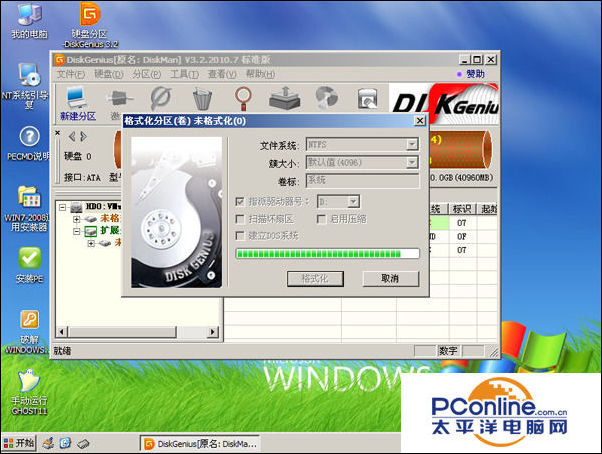Enable the 扫描坏扇区 checkbox
This screenshot has width=602, height=454.
[239, 218]
